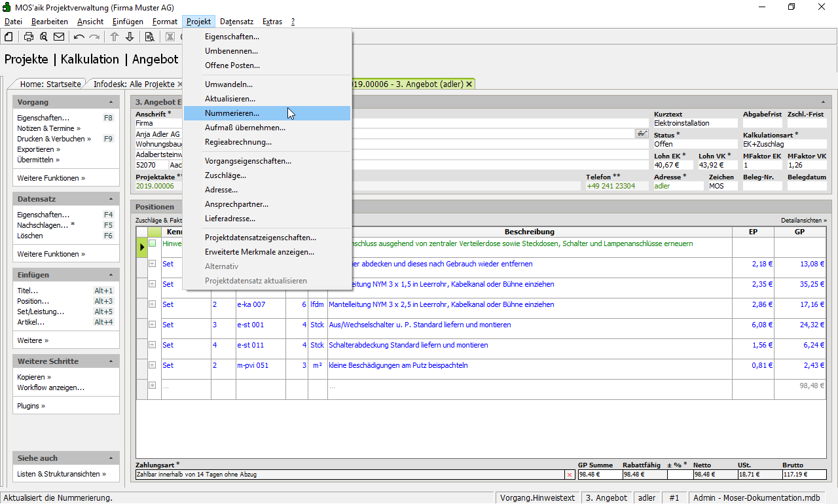Collapse the Einfügen sidebar panel

(x=111, y=276)
